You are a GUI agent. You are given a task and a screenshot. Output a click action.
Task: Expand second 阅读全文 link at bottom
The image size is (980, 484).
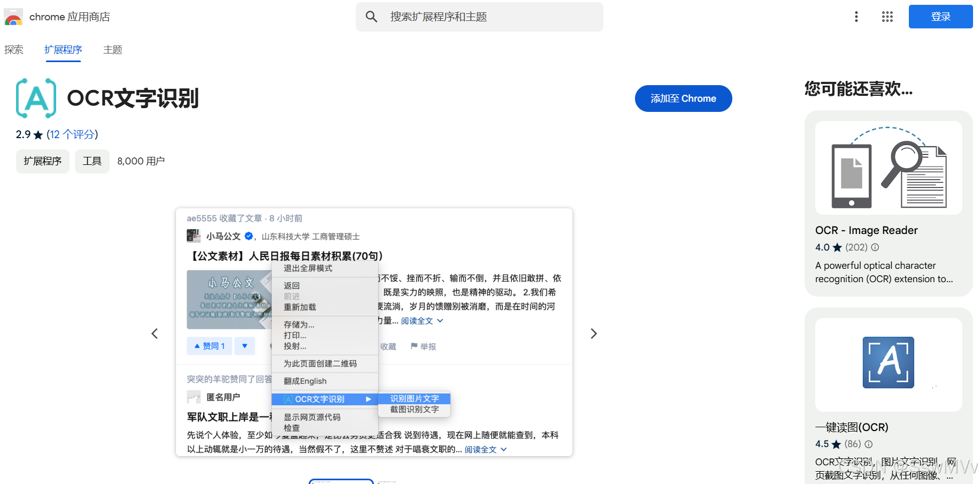pyautogui.click(x=486, y=450)
